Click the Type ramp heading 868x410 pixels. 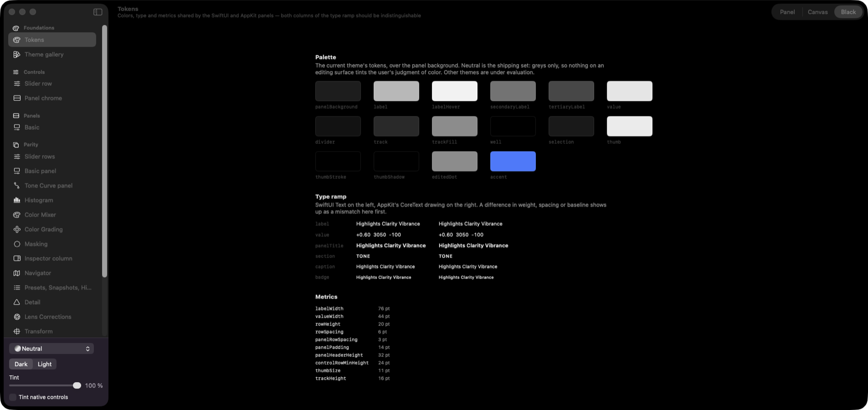(x=331, y=197)
